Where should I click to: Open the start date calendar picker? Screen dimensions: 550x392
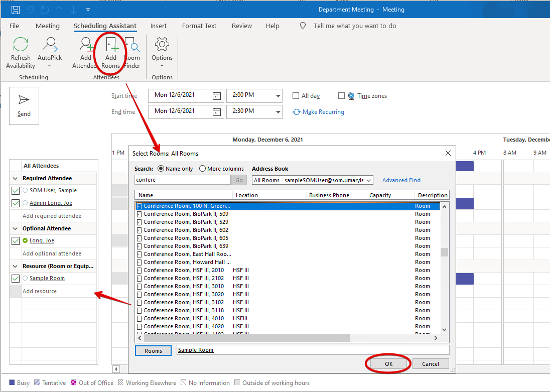(x=217, y=95)
